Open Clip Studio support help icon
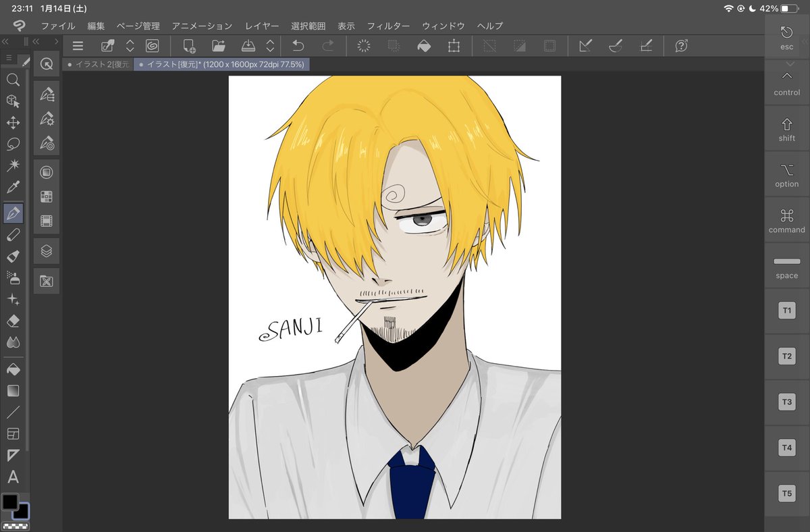 click(682, 46)
